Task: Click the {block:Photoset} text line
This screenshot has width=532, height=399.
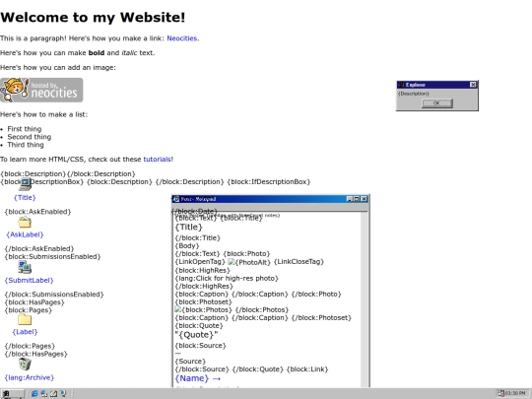Action: tap(204, 302)
